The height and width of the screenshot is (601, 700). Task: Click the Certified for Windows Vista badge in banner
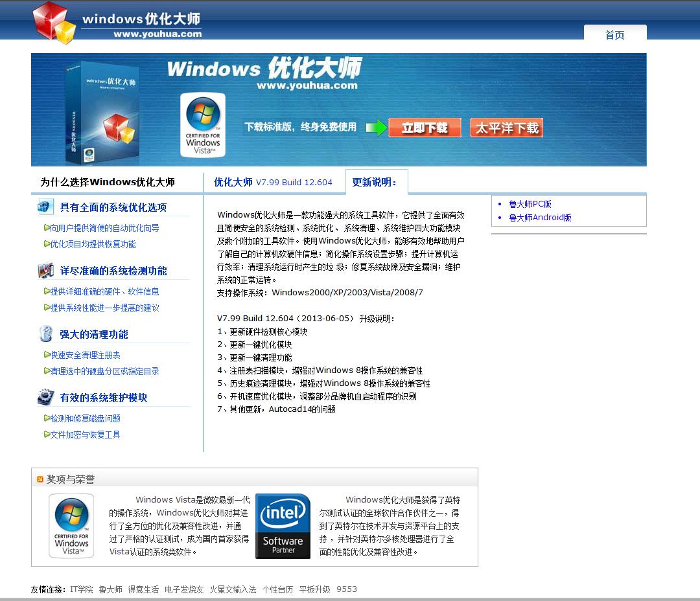point(203,124)
